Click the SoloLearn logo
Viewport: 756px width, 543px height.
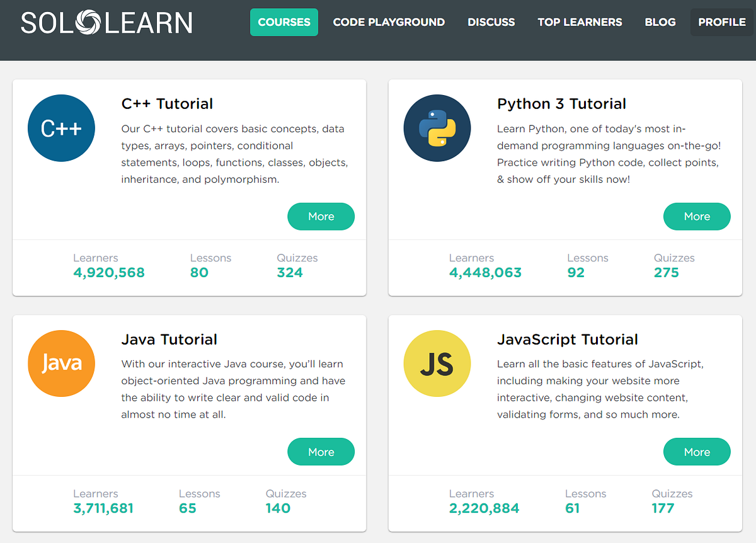click(106, 22)
